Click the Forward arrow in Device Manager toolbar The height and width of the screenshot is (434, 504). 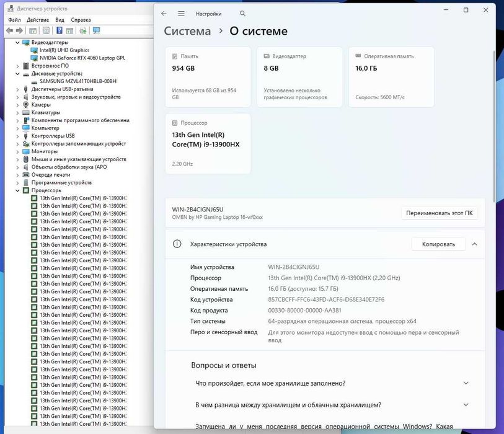click(x=19, y=30)
